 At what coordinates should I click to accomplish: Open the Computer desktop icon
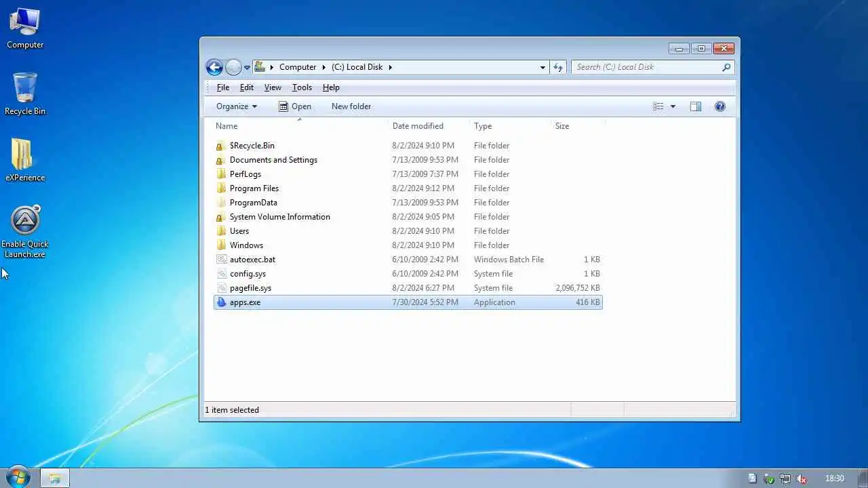(x=25, y=28)
